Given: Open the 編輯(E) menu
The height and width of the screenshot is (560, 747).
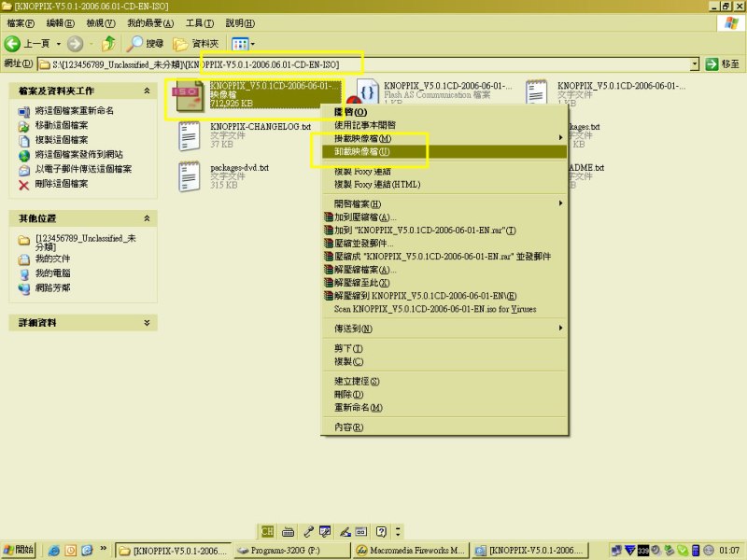Looking at the screenshot, I should 60,23.
